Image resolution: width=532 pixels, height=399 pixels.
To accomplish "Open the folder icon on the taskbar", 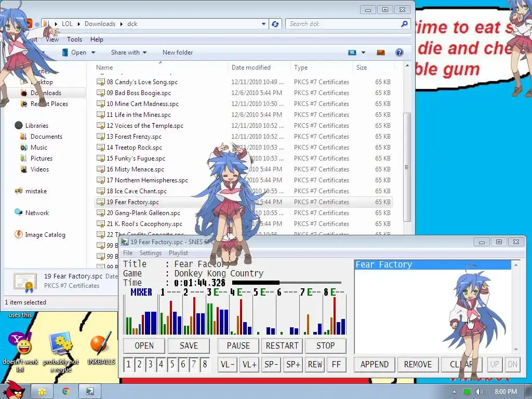I will click(x=42, y=392).
